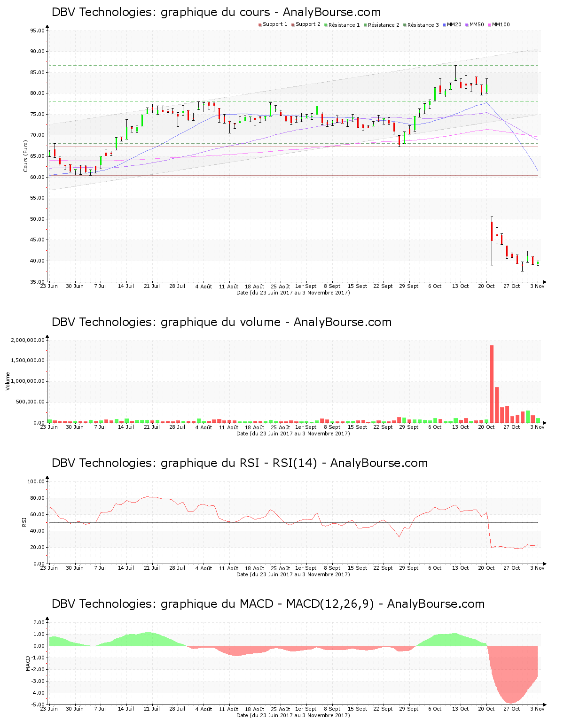The image size is (564, 728).
Task: Click the second-tallest red volume bar
Action: coord(497,405)
